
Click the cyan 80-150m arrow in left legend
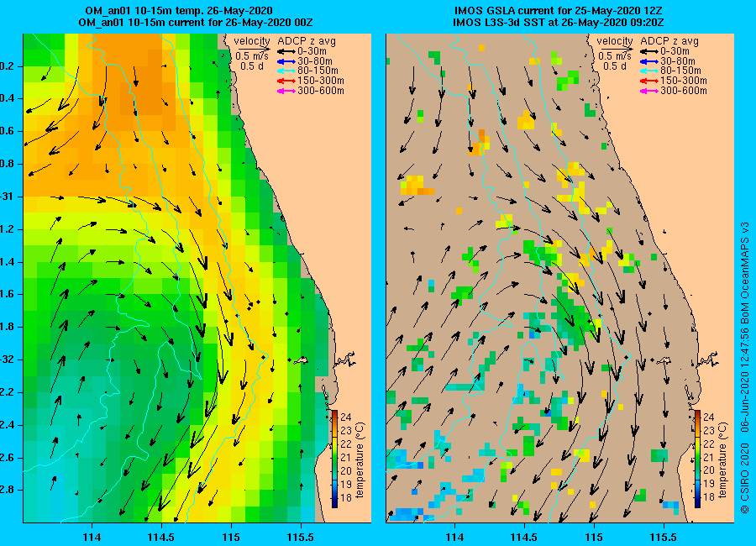(286, 71)
